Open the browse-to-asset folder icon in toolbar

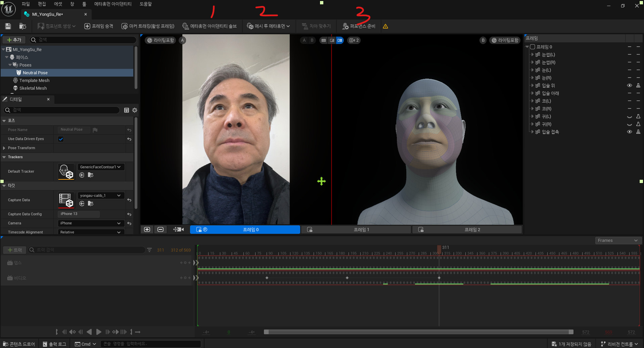click(22, 26)
